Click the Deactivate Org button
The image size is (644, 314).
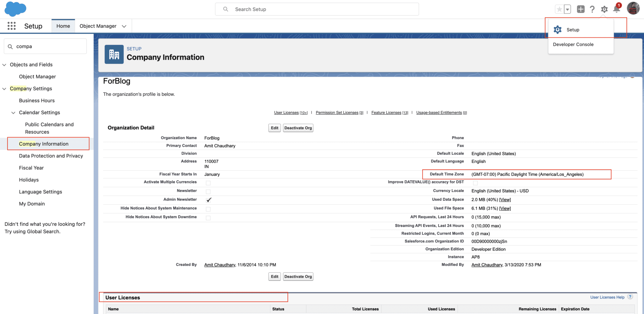(x=298, y=128)
